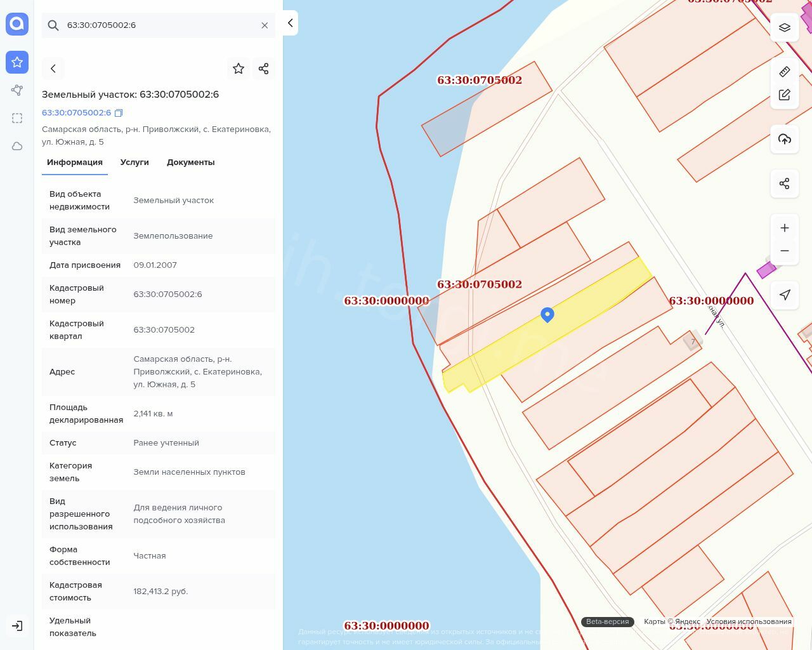Go back using the left chevron
Viewport: 812px width, 650px height.
click(53, 69)
